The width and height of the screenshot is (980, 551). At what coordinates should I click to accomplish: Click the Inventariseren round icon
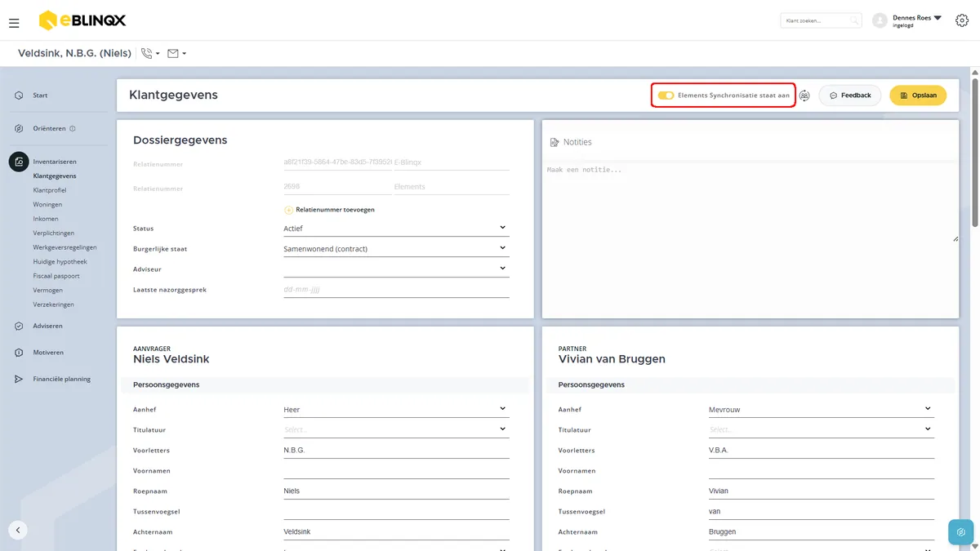click(19, 162)
